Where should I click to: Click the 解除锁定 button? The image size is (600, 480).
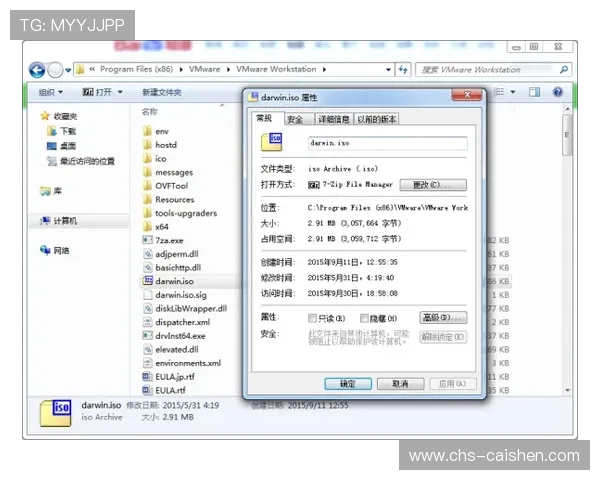click(x=443, y=337)
